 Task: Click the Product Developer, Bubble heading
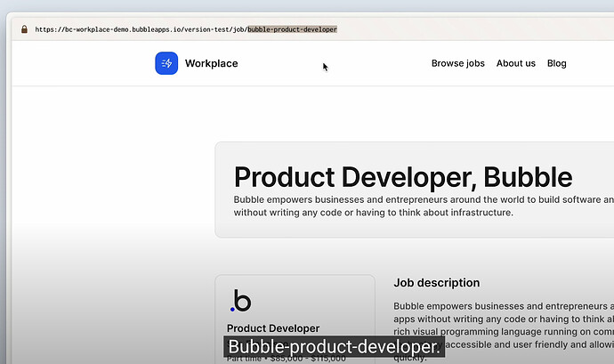[403, 177]
